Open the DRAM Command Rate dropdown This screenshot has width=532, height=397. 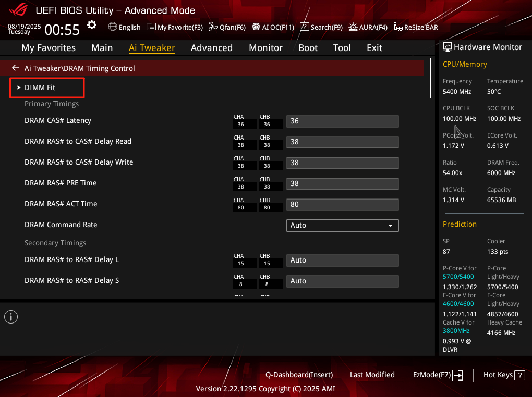click(342, 226)
